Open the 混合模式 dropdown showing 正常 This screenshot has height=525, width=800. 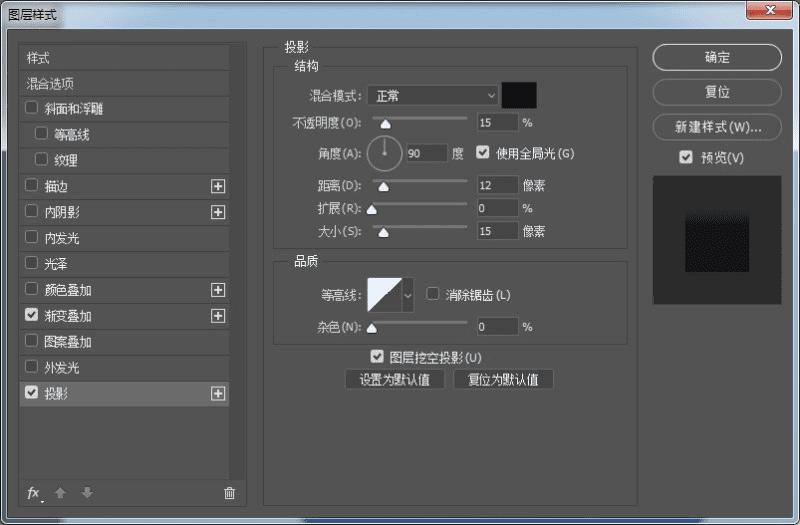[433, 95]
